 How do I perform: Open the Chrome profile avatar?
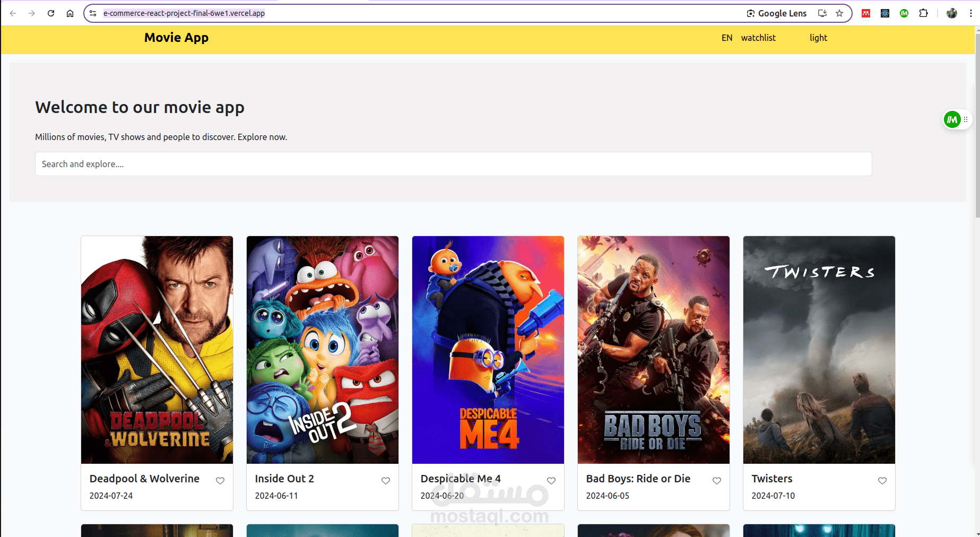coord(952,13)
